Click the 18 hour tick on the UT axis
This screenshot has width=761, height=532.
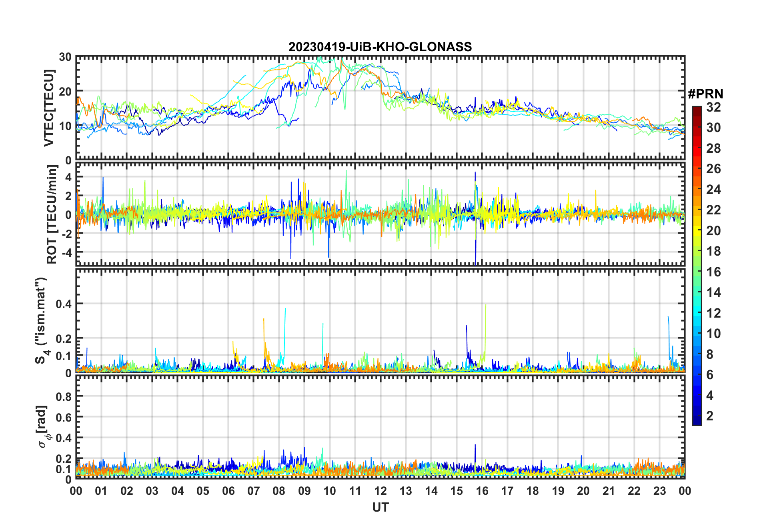[533, 491]
